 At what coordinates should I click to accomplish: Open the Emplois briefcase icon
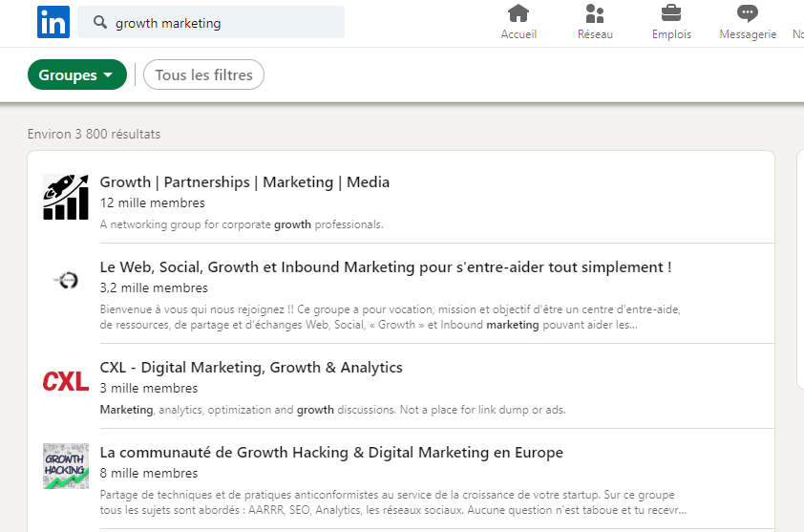point(671,13)
